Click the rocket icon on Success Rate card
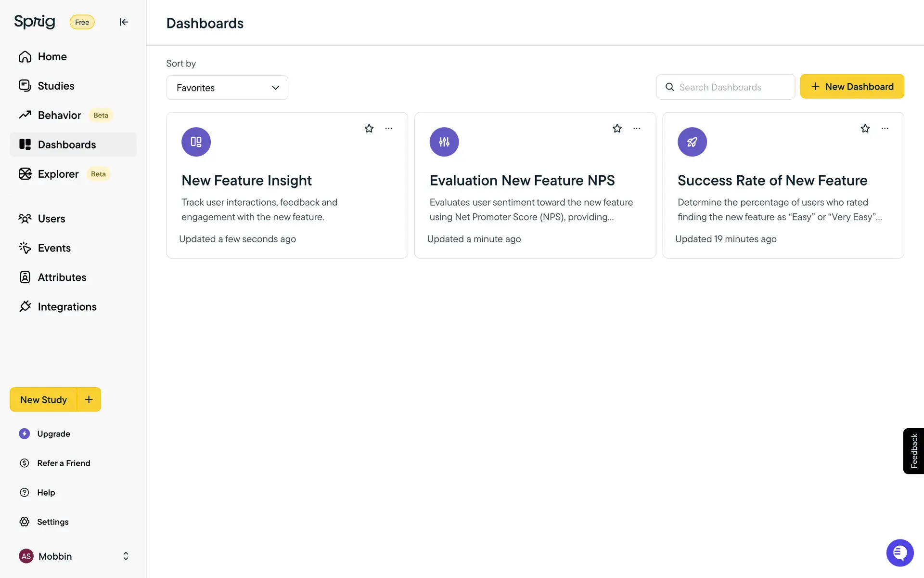The image size is (924, 578). coord(692,142)
